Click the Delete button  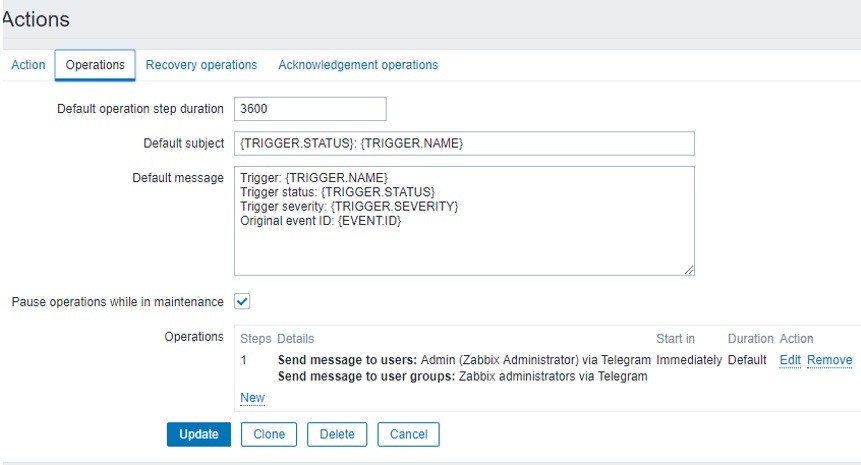tap(337, 435)
